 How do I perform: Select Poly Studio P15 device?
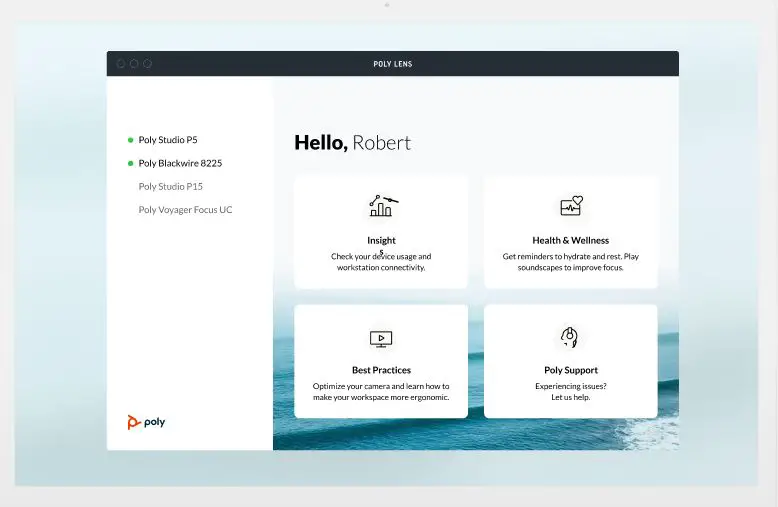coord(171,187)
